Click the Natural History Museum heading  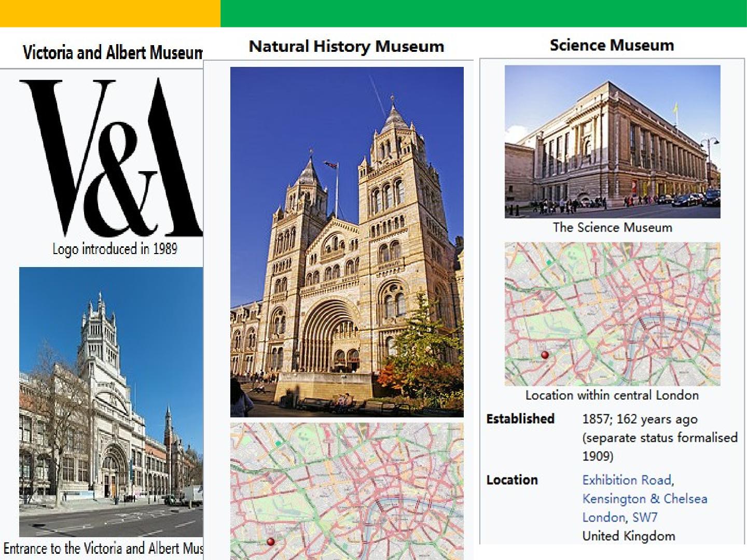coord(347,46)
